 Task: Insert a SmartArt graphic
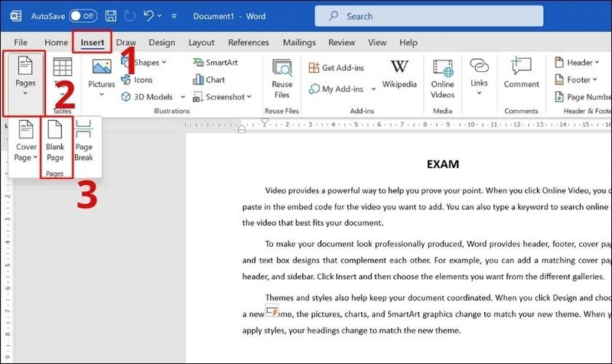[215, 62]
